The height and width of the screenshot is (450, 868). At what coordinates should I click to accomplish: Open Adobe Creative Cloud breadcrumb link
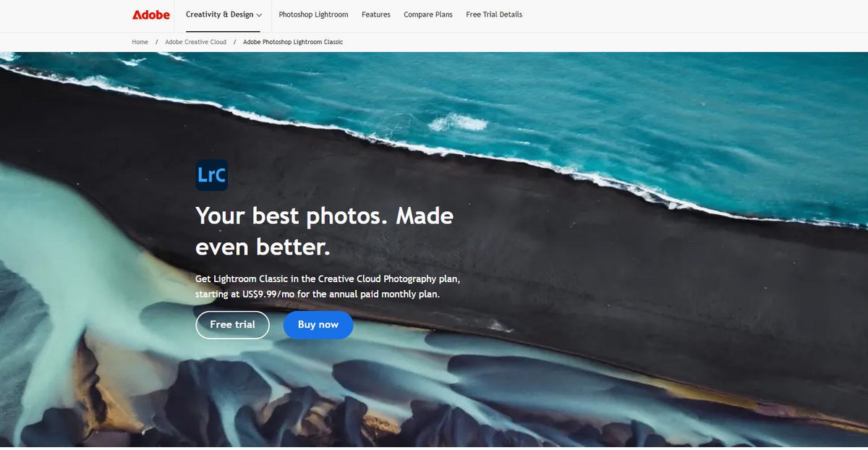click(195, 42)
